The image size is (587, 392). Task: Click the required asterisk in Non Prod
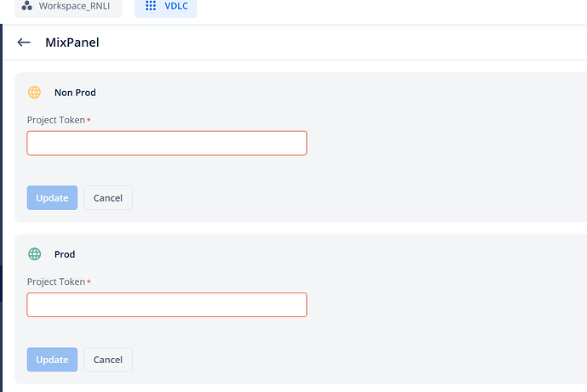(x=88, y=120)
